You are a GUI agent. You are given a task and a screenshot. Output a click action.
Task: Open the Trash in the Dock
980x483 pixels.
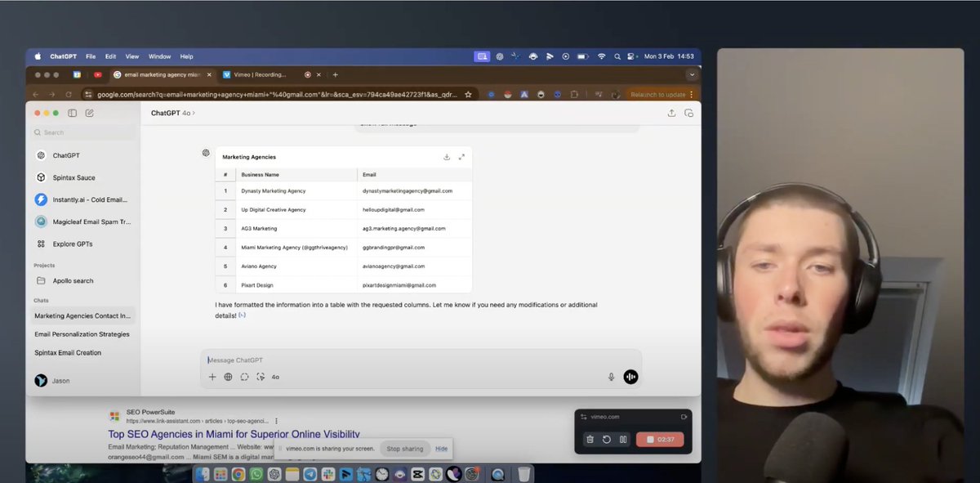pyautogui.click(x=524, y=474)
